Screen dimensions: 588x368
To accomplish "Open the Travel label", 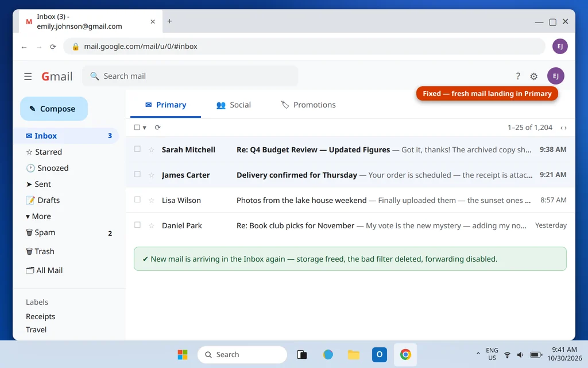I will (36, 329).
